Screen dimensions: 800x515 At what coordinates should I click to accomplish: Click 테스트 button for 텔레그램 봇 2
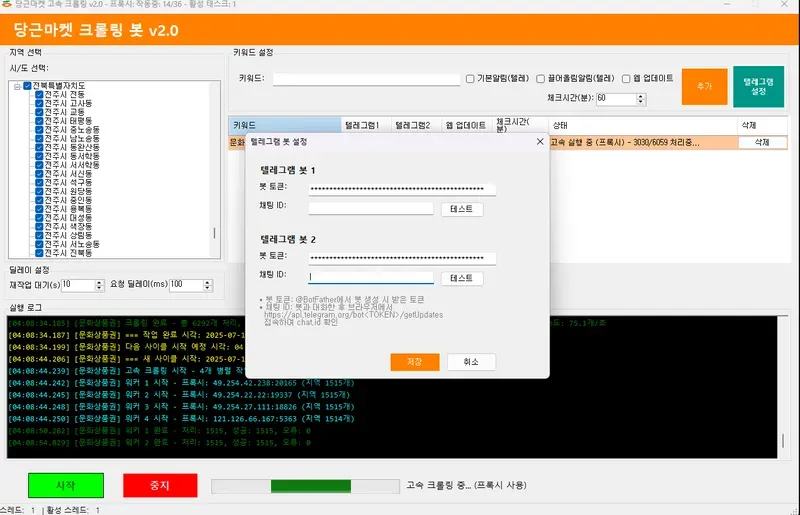pyautogui.click(x=462, y=278)
